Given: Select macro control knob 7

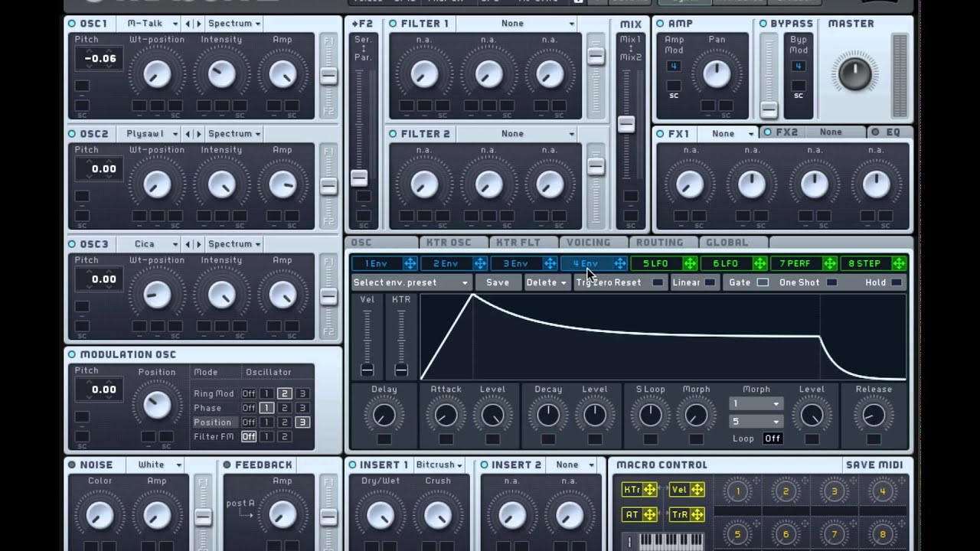Looking at the screenshot, I should tap(835, 534).
